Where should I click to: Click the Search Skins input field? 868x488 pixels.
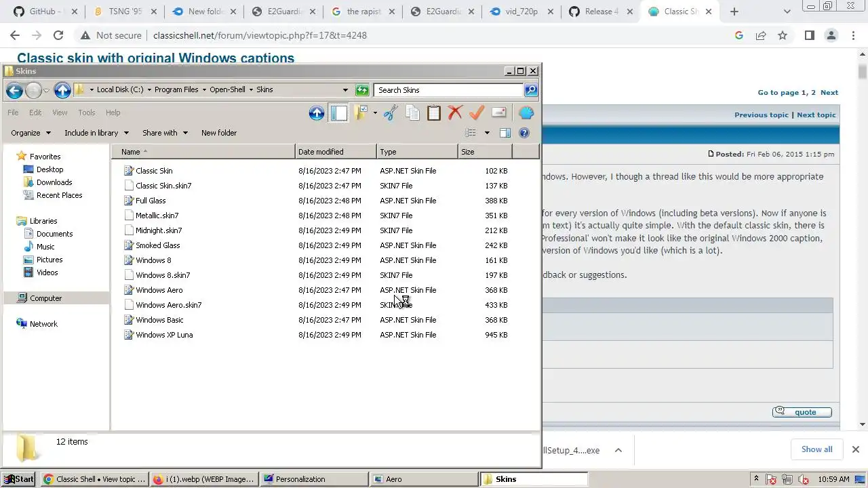point(448,90)
